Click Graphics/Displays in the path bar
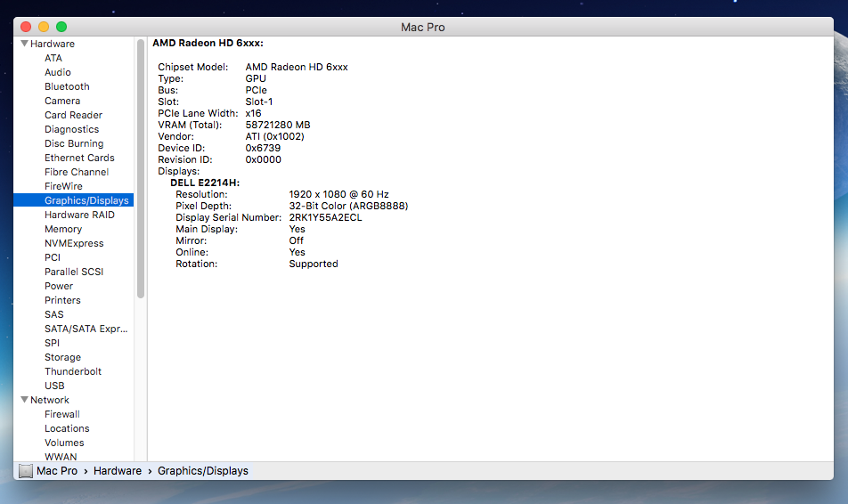Screen dimensions: 848x504 click(x=203, y=471)
